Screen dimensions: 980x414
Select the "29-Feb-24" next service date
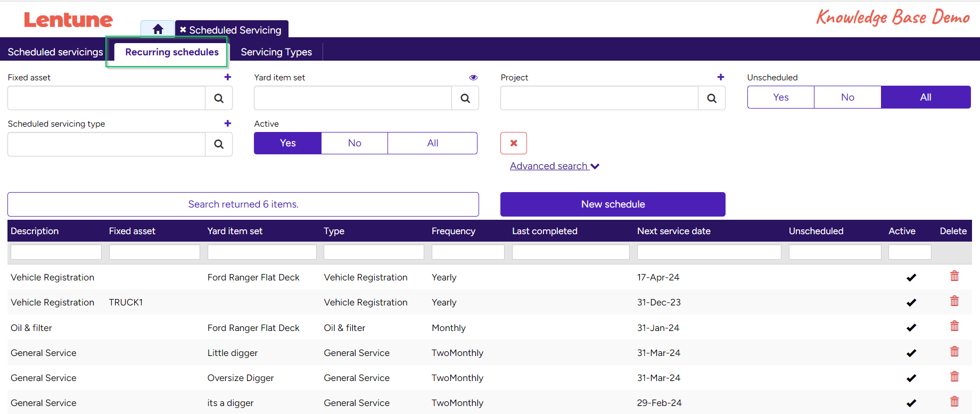pyautogui.click(x=659, y=403)
